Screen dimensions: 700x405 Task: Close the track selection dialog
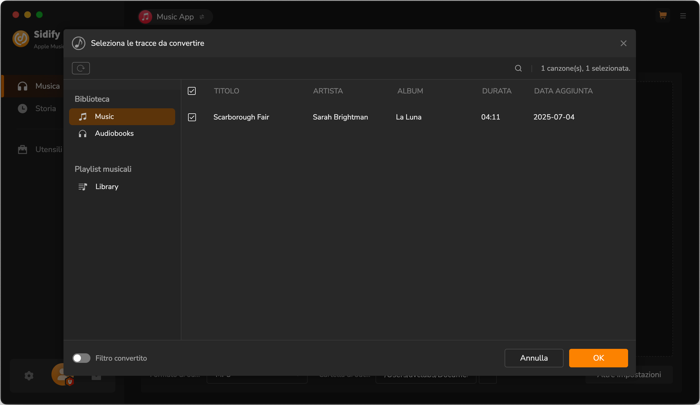pos(623,43)
